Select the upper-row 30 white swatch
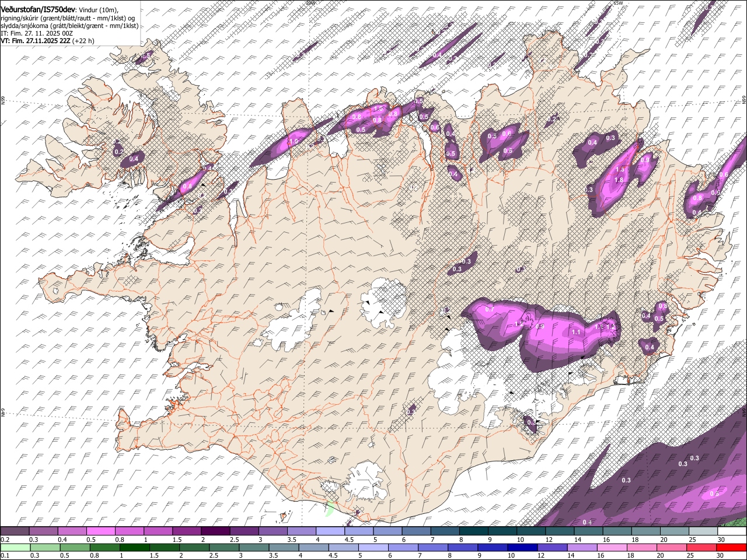Image resolution: width=747 pixels, height=560 pixels. 732,531
